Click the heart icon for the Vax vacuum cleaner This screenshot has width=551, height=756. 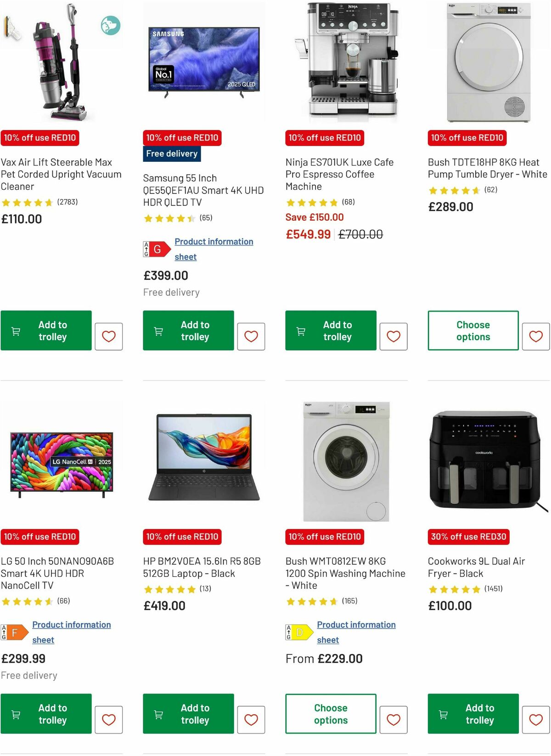108,336
